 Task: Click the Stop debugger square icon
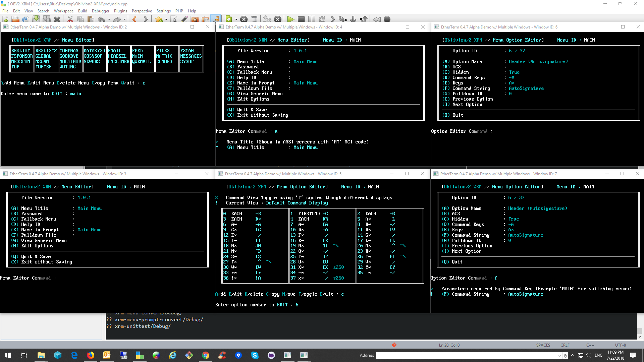(301, 19)
